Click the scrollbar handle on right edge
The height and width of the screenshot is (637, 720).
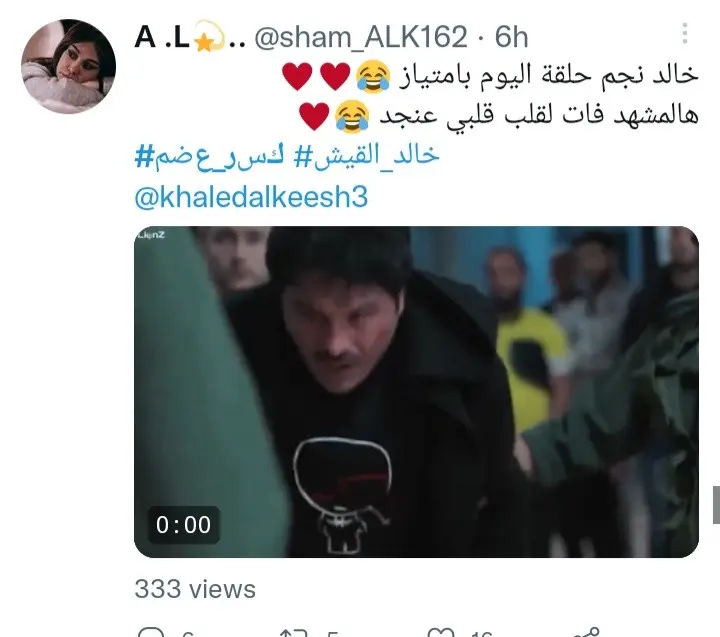pos(716,504)
